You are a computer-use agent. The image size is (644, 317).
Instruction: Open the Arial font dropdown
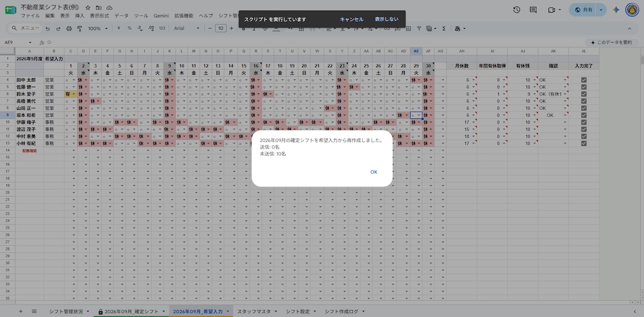coord(187,29)
